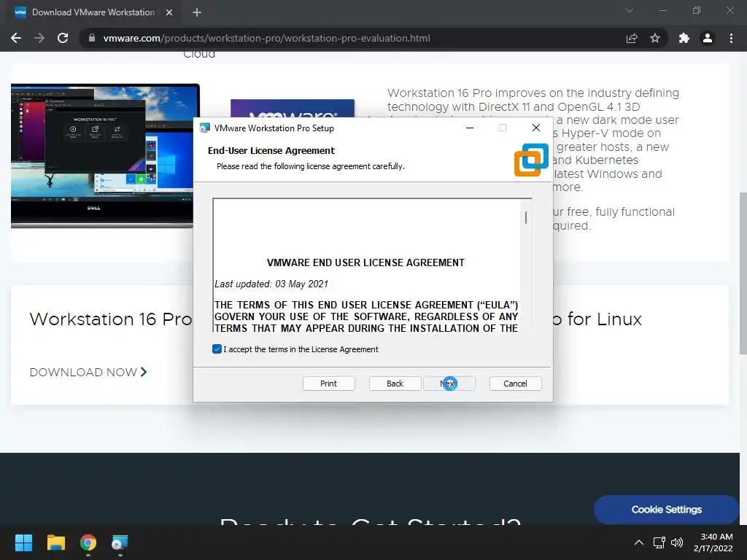This screenshot has width=747, height=560.
Task: Show hidden system tray icons
Action: click(x=639, y=542)
